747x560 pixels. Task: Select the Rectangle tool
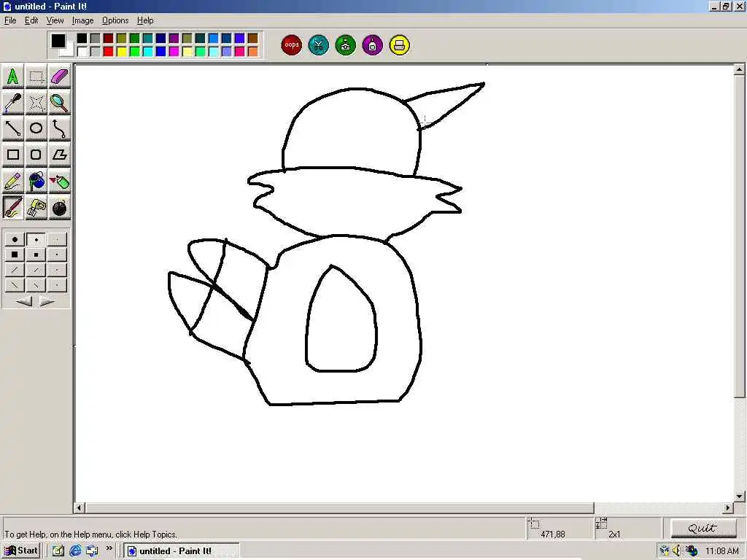pyautogui.click(x=13, y=155)
